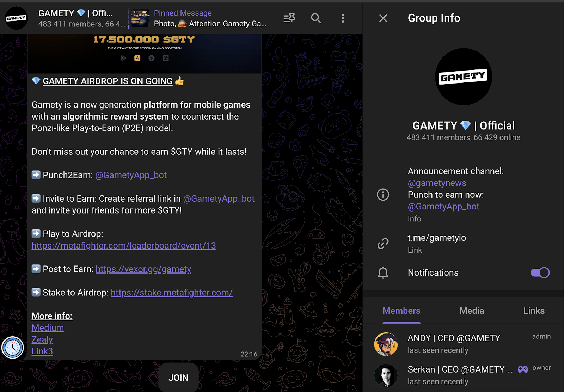Click the GAMETY AIRDROP IS ON GOING heading
The image size is (564, 392).
[x=108, y=81]
